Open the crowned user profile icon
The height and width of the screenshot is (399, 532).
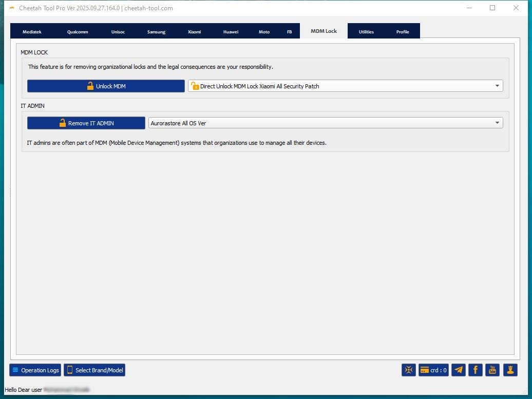509,370
